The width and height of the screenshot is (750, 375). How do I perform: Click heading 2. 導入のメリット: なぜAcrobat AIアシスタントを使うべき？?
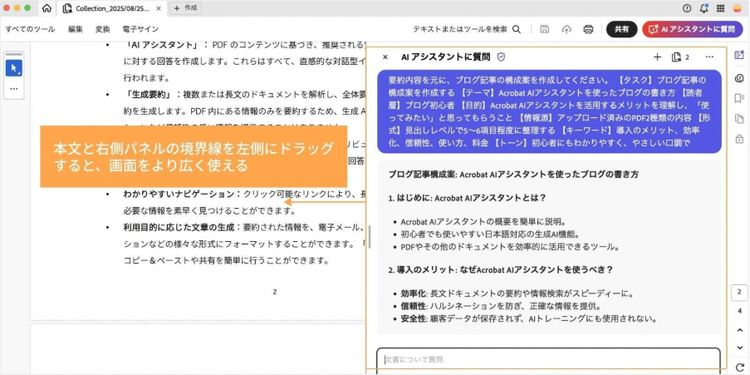501,269
